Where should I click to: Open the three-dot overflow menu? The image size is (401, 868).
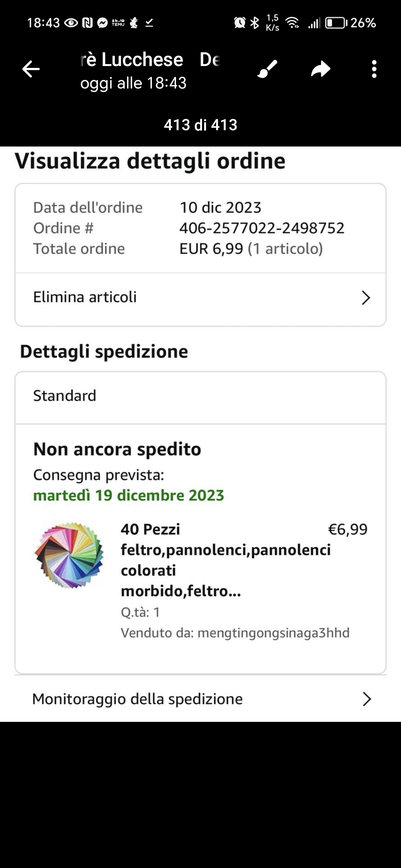[374, 69]
